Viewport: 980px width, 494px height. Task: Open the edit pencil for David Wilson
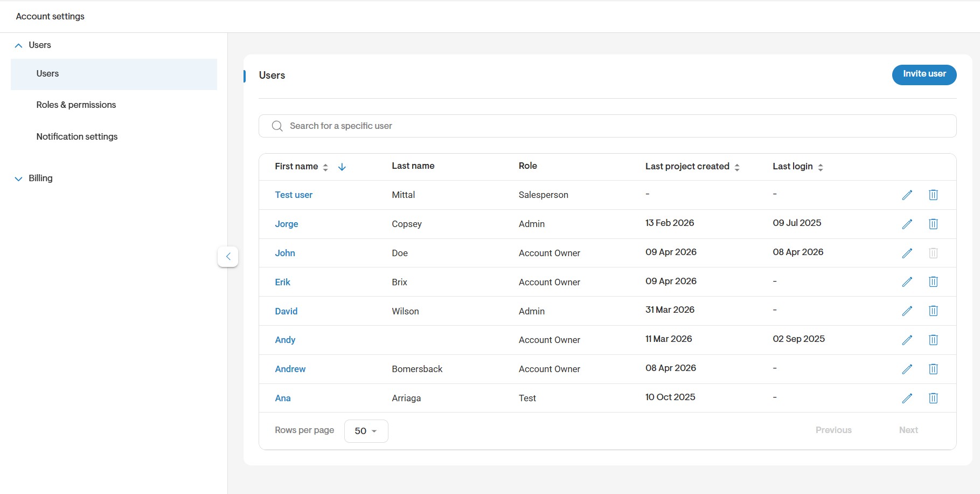(907, 311)
